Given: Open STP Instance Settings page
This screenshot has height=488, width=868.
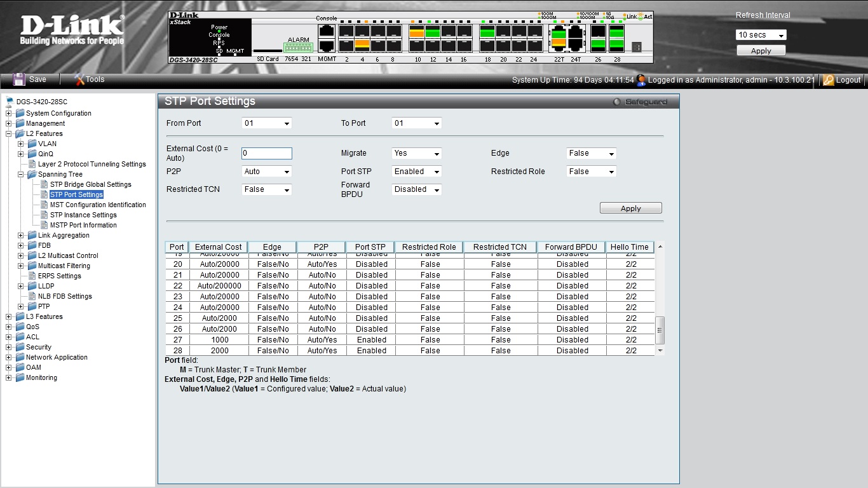Looking at the screenshot, I should (x=83, y=215).
